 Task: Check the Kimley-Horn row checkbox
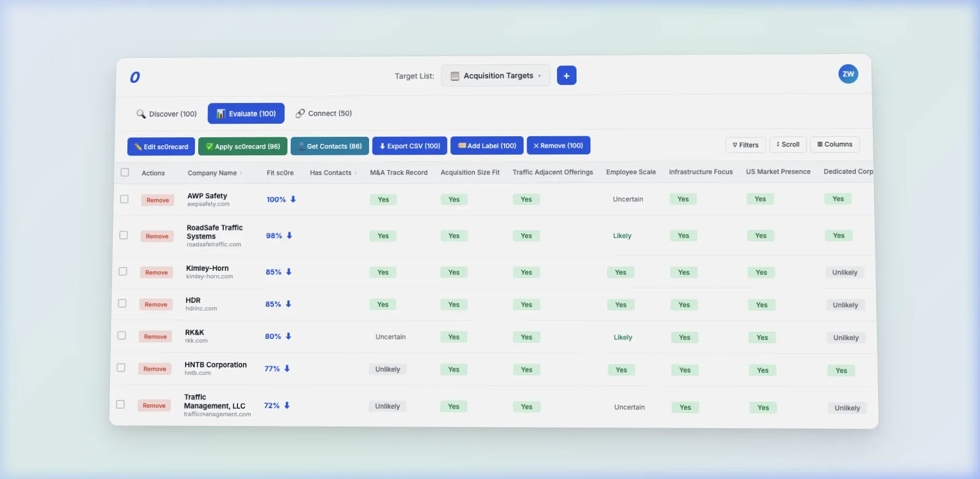(x=123, y=271)
